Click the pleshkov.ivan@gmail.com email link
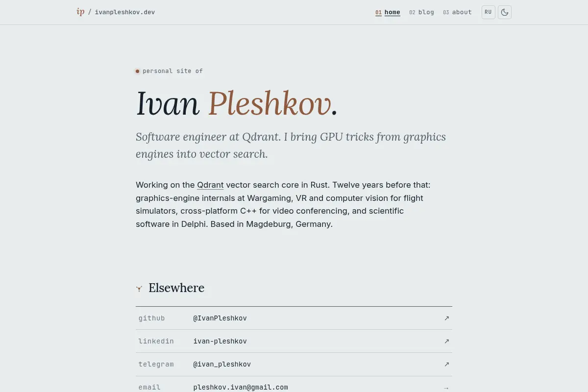This screenshot has height=392, width=588. [x=241, y=387]
